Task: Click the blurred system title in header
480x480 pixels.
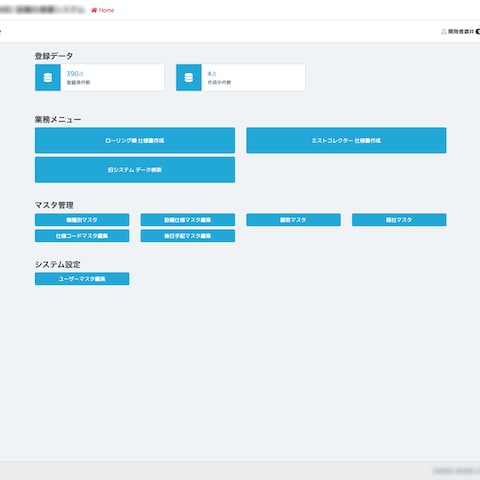Action: (x=42, y=10)
